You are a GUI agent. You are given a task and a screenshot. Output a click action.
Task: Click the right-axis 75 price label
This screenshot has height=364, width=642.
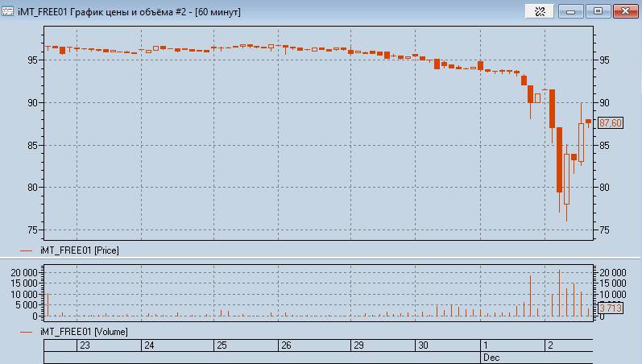(604, 230)
